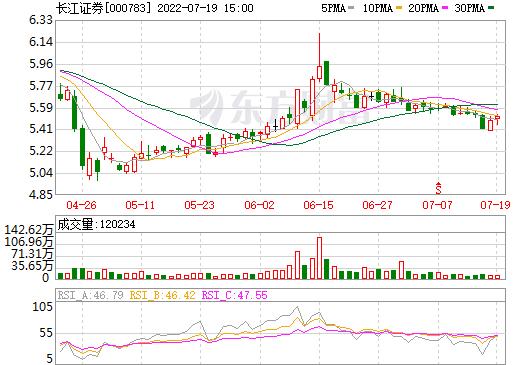Click the 5PMA legend label
The height and width of the screenshot is (365, 520).
pos(333,8)
